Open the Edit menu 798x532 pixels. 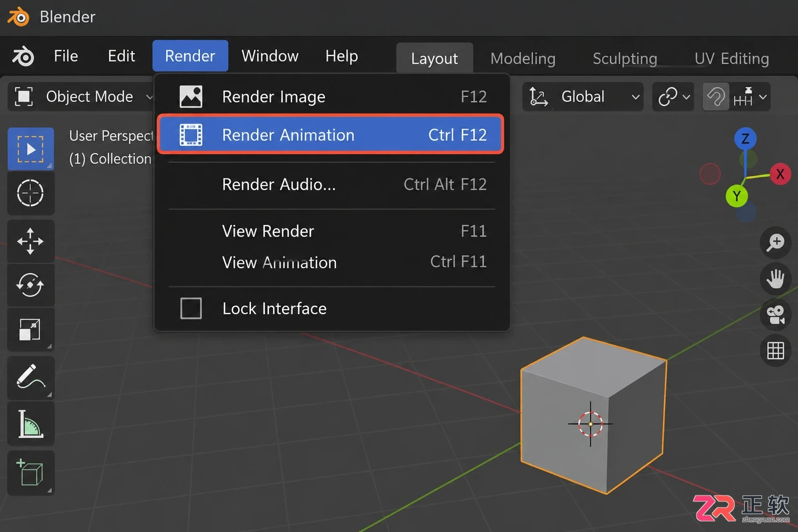pos(121,56)
